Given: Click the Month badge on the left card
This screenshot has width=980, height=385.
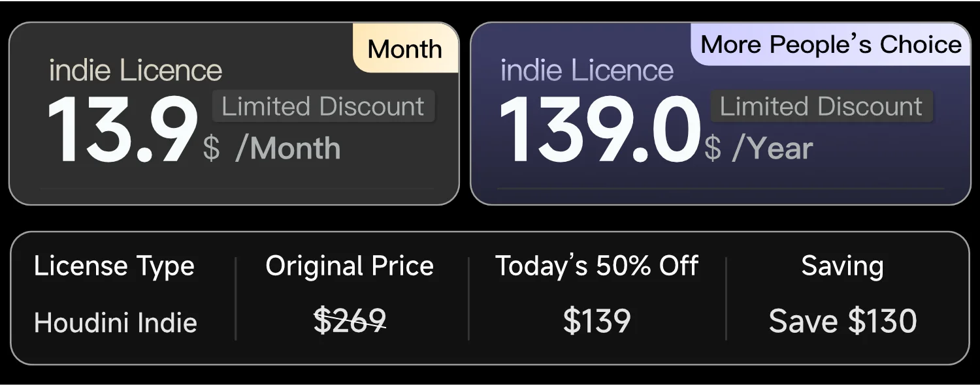Looking at the screenshot, I should pos(405,48).
